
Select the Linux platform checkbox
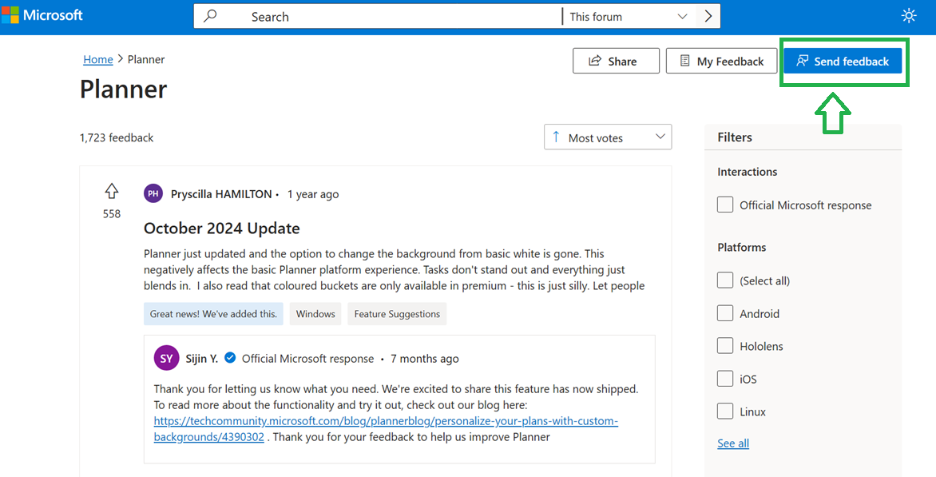(725, 411)
